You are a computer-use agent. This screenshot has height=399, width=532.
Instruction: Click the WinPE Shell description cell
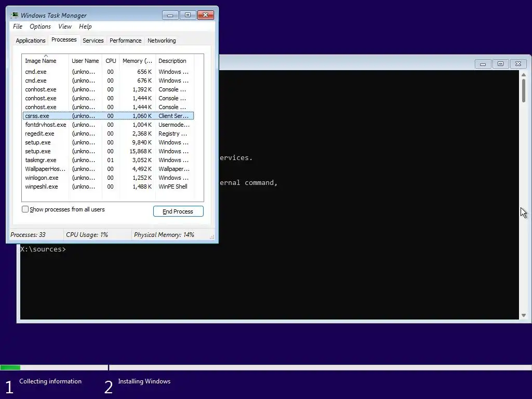click(172, 187)
